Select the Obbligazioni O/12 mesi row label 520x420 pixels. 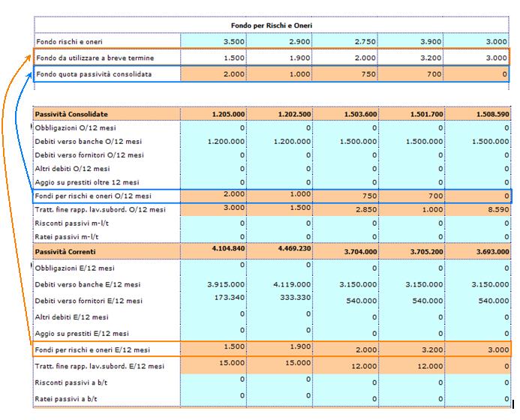pos(76,128)
